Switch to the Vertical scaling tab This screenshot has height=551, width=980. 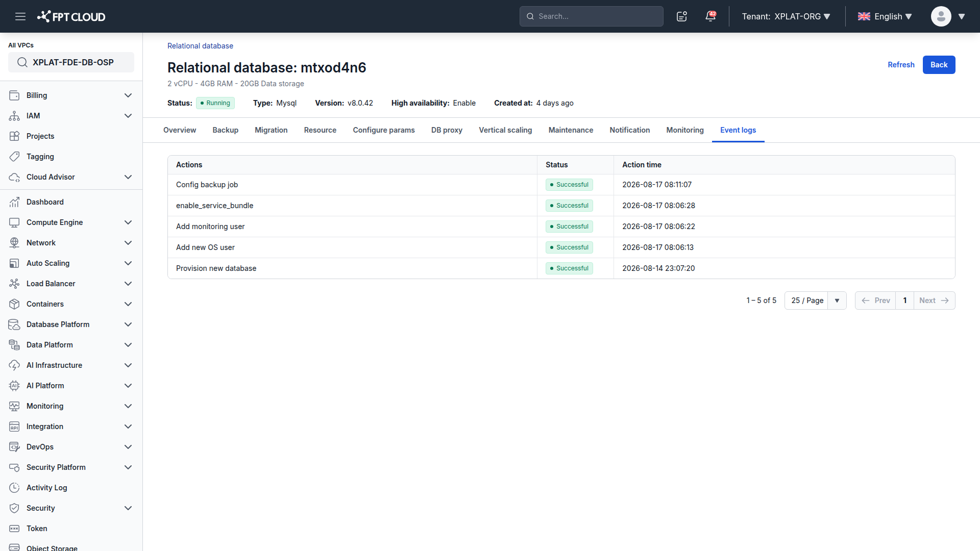click(x=505, y=130)
